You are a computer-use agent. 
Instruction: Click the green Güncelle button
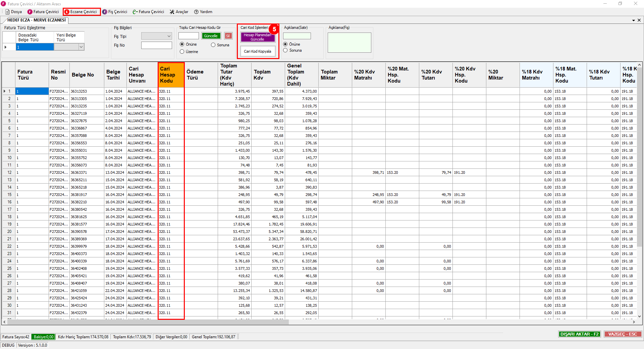[211, 36]
